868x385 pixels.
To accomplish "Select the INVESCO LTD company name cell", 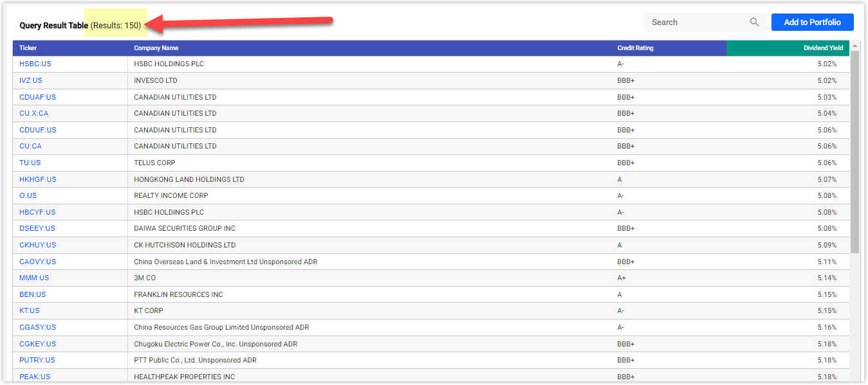I will click(369, 80).
